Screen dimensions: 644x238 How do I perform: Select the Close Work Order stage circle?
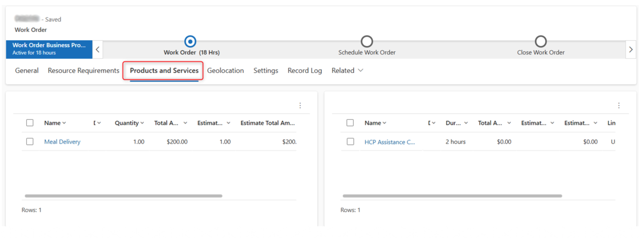(540, 41)
